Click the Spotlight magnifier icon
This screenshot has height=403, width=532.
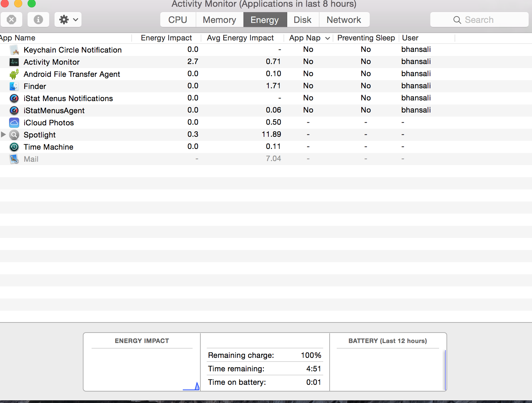[x=14, y=135]
